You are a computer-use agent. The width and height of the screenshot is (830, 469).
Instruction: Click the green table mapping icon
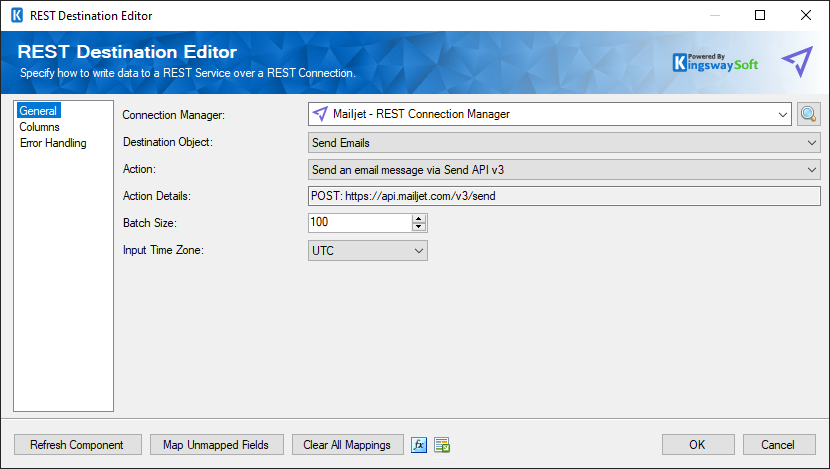442,445
